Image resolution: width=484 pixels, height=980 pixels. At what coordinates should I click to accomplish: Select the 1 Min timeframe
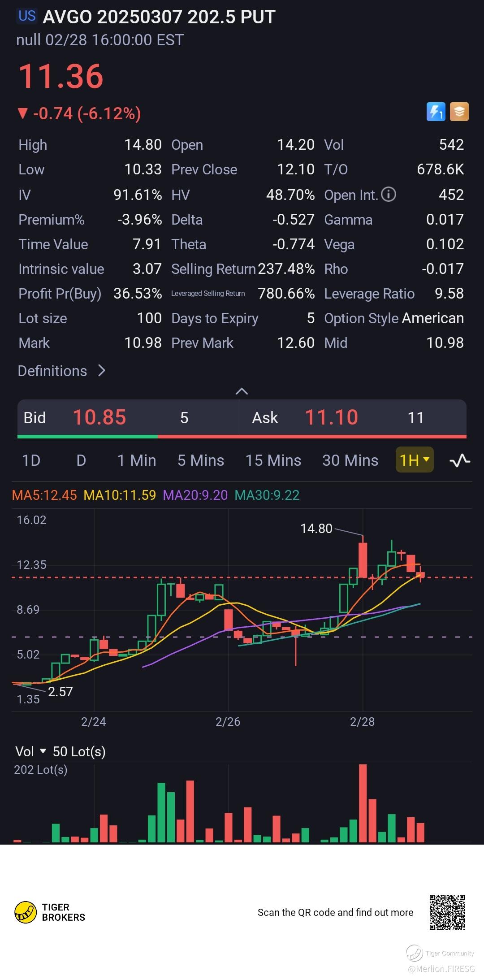pyautogui.click(x=137, y=460)
